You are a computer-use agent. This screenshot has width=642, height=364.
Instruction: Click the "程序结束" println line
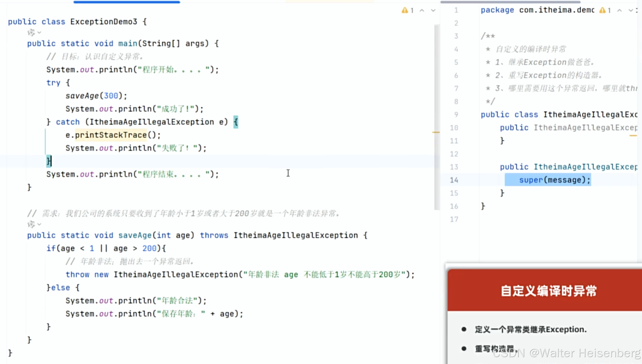[132, 174]
